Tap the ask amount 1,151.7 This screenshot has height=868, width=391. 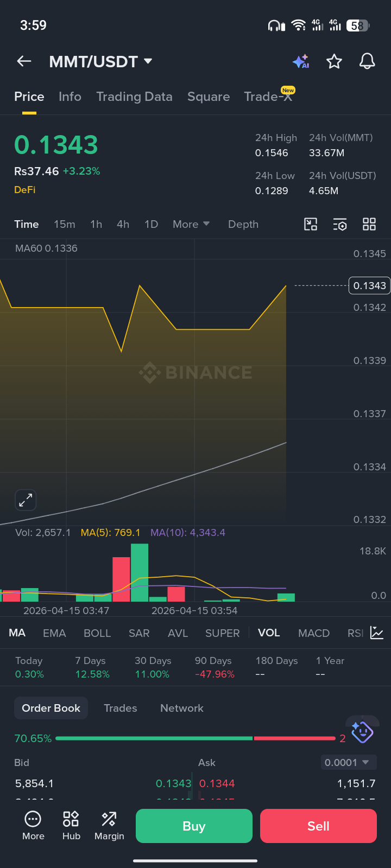(x=356, y=783)
